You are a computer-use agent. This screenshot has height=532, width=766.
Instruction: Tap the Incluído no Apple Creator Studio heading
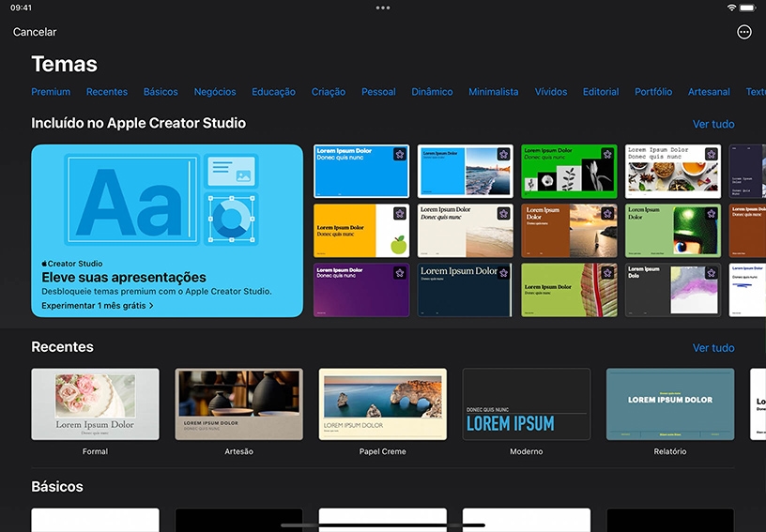pos(138,123)
